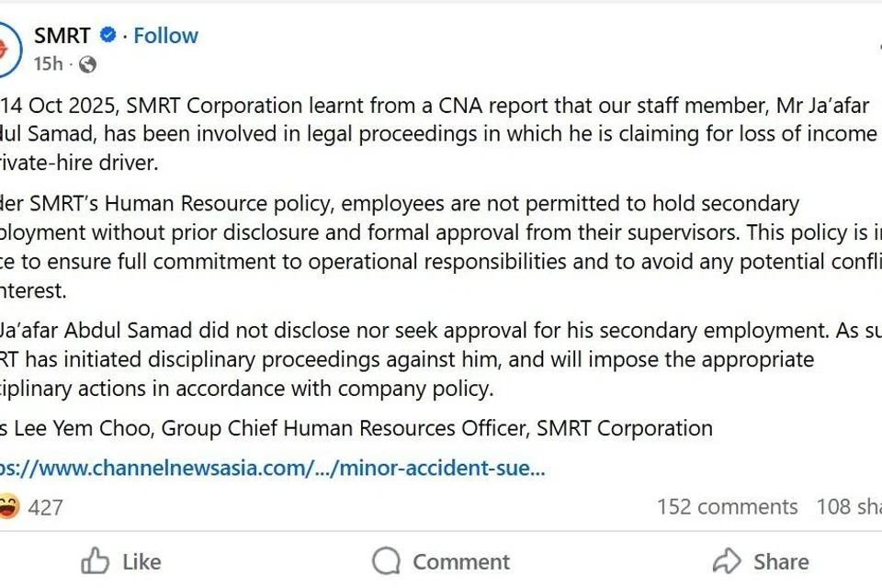The height and width of the screenshot is (588, 882).
Task: Follow the SMRT page
Action: [x=165, y=36]
